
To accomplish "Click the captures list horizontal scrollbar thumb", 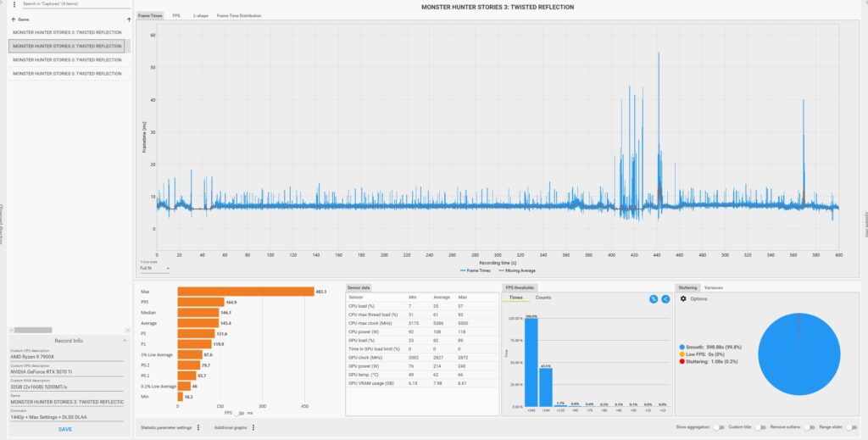I will pyautogui.click(x=33, y=331).
